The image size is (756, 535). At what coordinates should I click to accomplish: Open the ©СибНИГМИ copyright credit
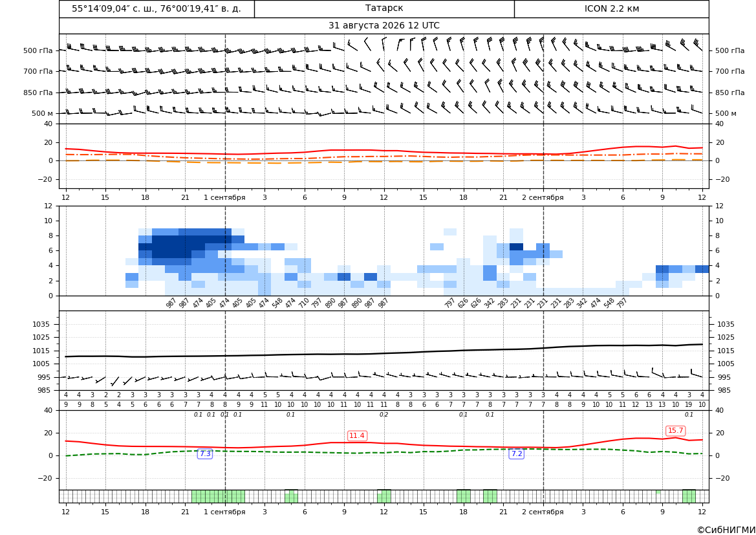[x=726, y=530]
